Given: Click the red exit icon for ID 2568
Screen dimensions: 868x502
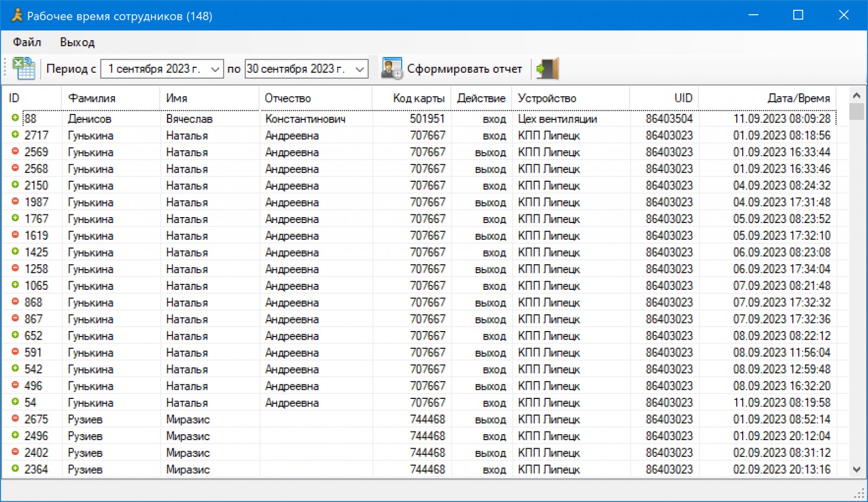Looking at the screenshot, I should 15,168.
